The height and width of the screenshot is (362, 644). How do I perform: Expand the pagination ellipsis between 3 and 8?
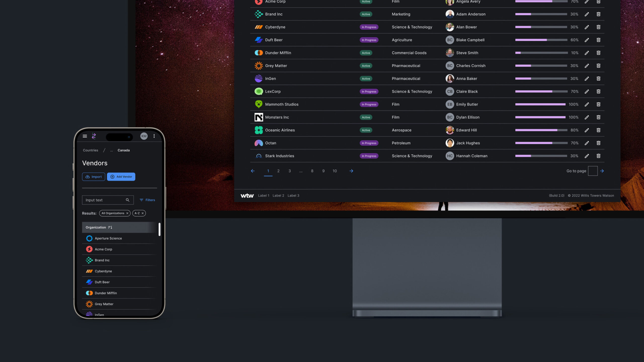tap(301, 171)
